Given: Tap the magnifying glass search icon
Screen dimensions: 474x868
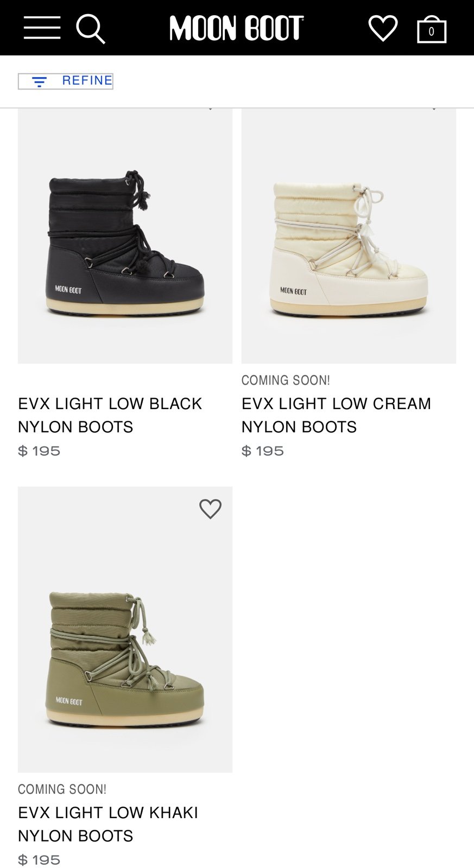Looking at the screenshot, I should click(90, 28).
